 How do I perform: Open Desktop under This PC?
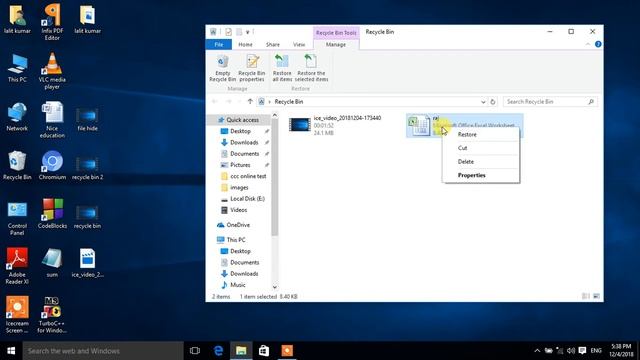[241, 251]
